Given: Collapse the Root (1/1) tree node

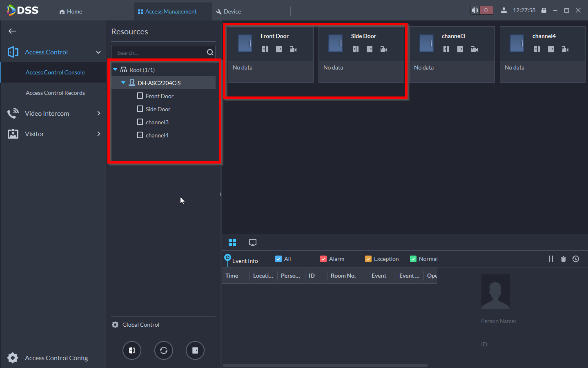Looking at the screenshot, I should [x=115, y=70].
